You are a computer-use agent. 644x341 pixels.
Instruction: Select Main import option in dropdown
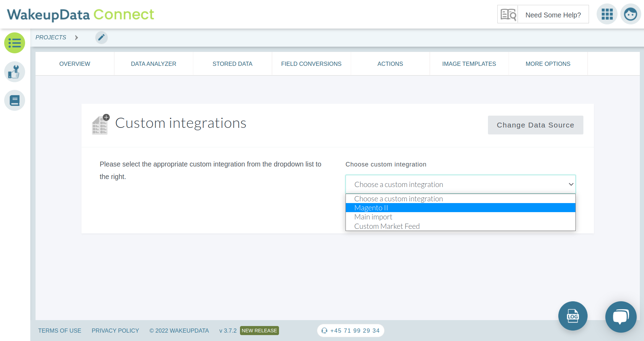coord(460,217)
